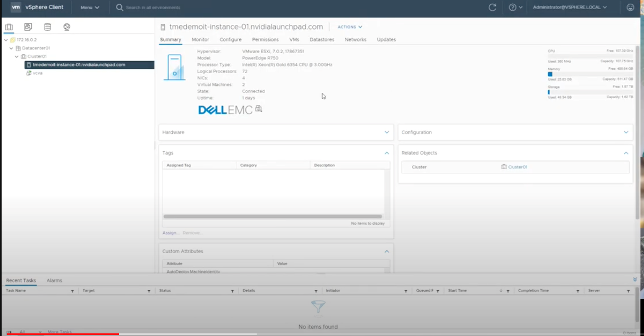The image size is (644, 336).
Task: Click the refresh icon in top bar
Action: pyautogui.click(x=492, y=7)
